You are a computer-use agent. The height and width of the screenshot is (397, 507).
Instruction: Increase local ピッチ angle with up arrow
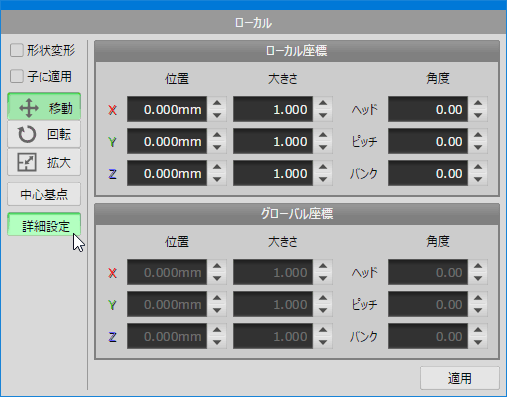point(478,135)
